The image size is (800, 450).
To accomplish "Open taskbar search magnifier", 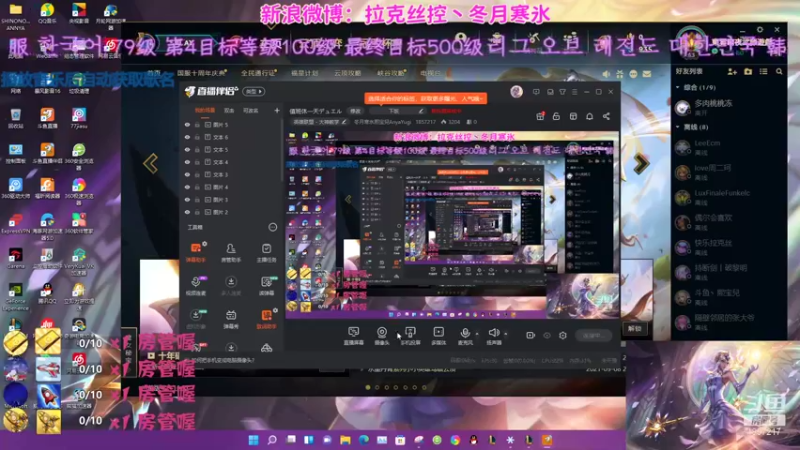I will point(272,440).
